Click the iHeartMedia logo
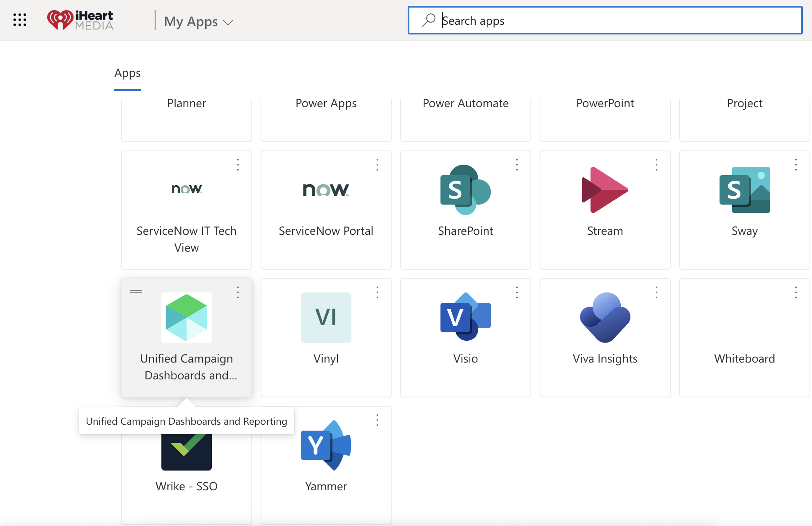 (x=80, y=20)
